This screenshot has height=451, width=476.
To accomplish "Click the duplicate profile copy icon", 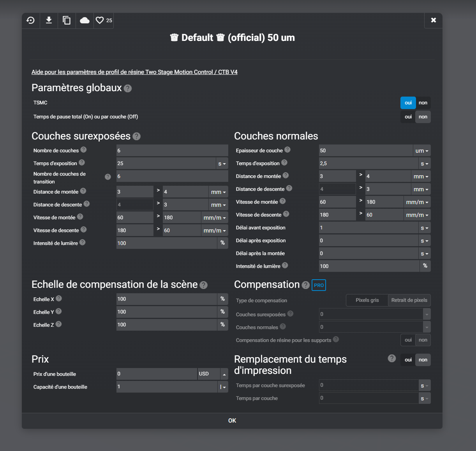I will (x=67, y=20).
